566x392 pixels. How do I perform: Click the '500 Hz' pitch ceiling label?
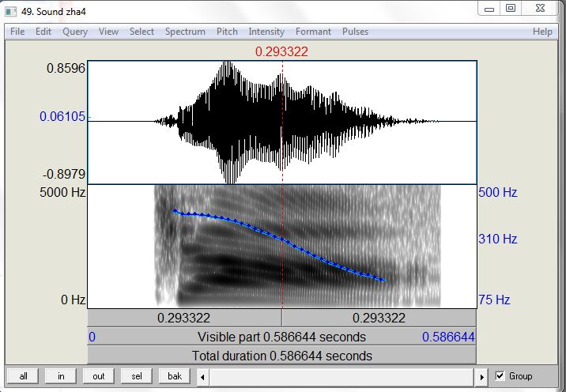coord(498,192)
